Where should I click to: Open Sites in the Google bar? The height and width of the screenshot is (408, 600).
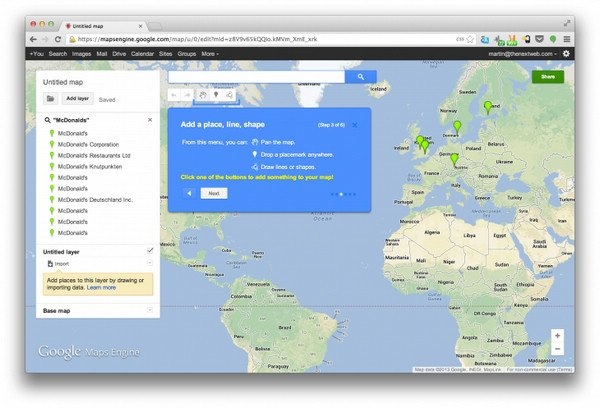tap(166, 54)
